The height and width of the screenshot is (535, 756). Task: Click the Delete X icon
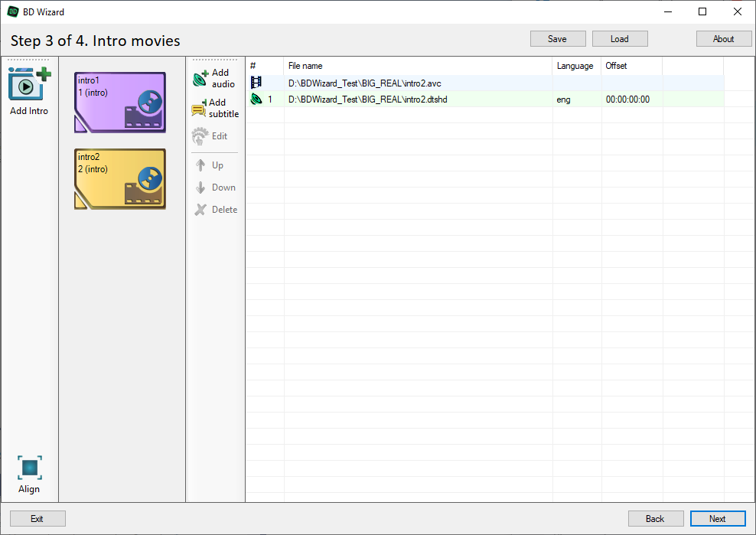click(200, 210)
